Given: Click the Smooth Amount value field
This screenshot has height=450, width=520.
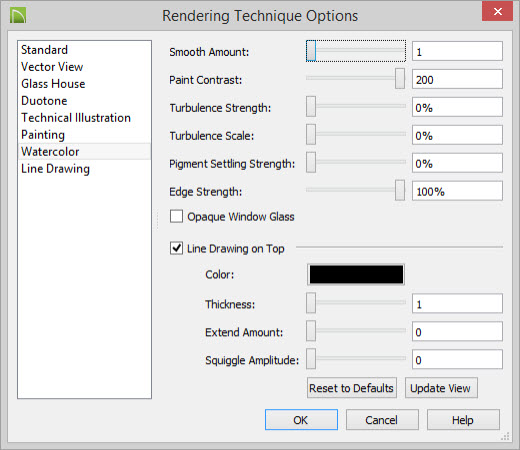Looking at the screenshot, I should coord(457,51).
